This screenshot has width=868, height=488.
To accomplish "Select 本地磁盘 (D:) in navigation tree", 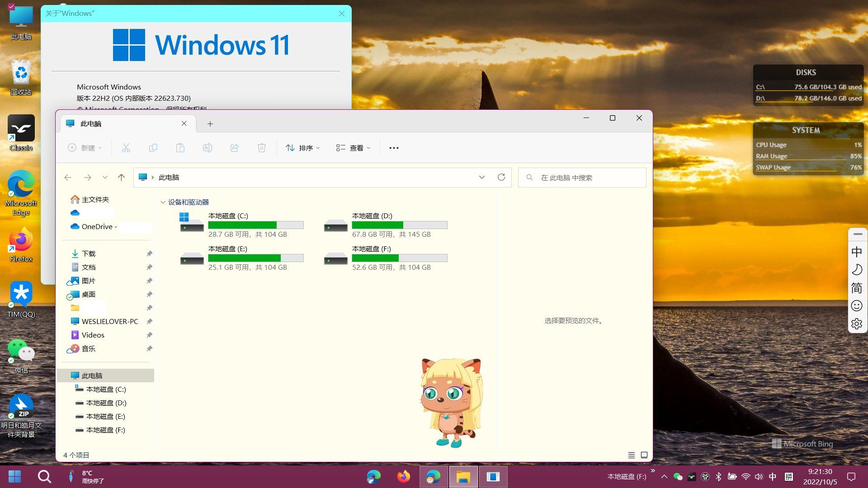I will pos(106,403).
